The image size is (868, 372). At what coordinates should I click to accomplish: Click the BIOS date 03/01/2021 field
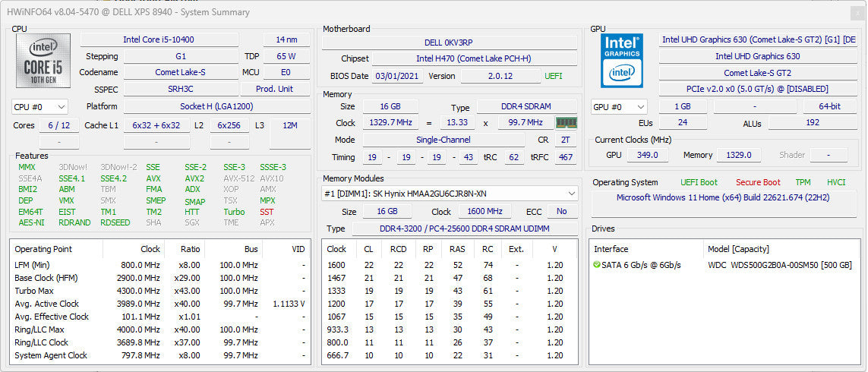(x=396, y=77)
